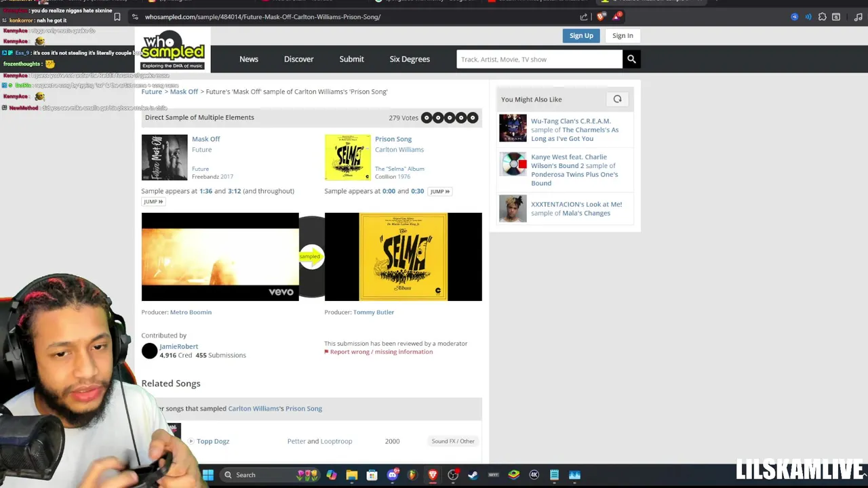
Task: Open XXXTENTACION's Look at Me! suggestion
Action: coord(576,208)
